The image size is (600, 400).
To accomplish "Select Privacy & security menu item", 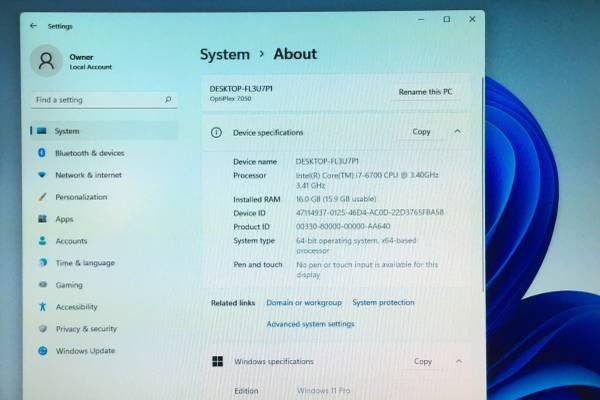I will pyautogui.click(x=86, y=329).
